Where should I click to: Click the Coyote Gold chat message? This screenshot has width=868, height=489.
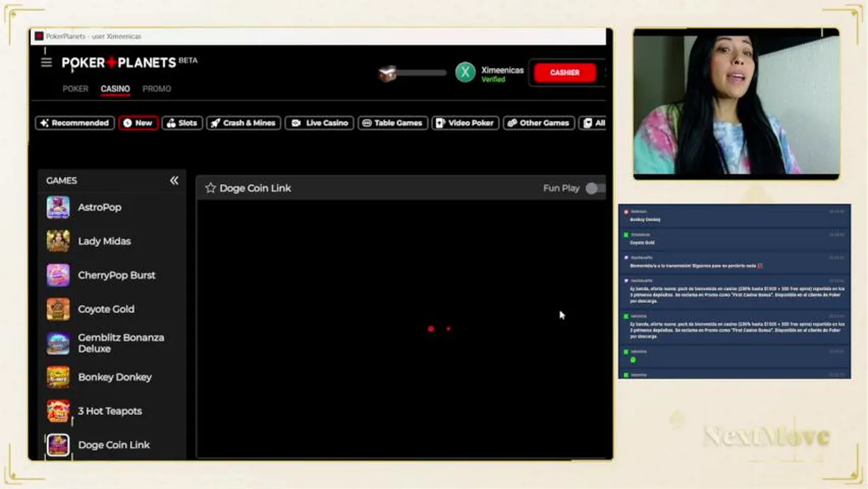642,242
